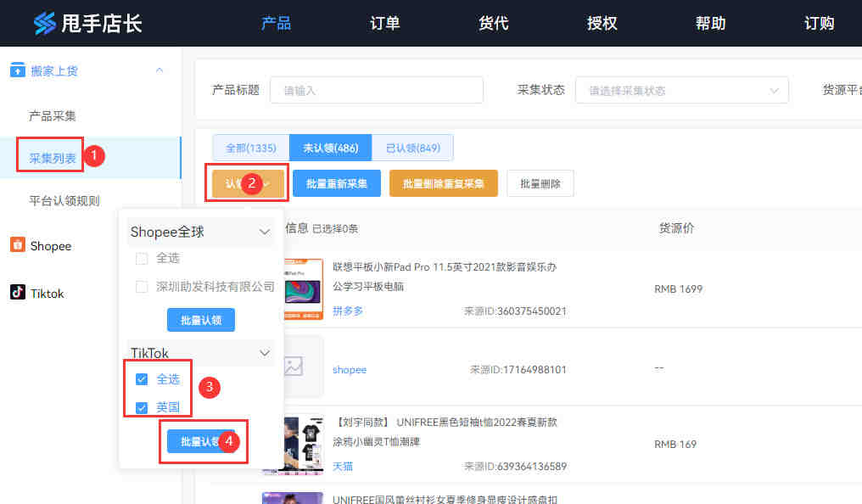Check the Shopee全球 全选 checkbox

click(142, 258)
